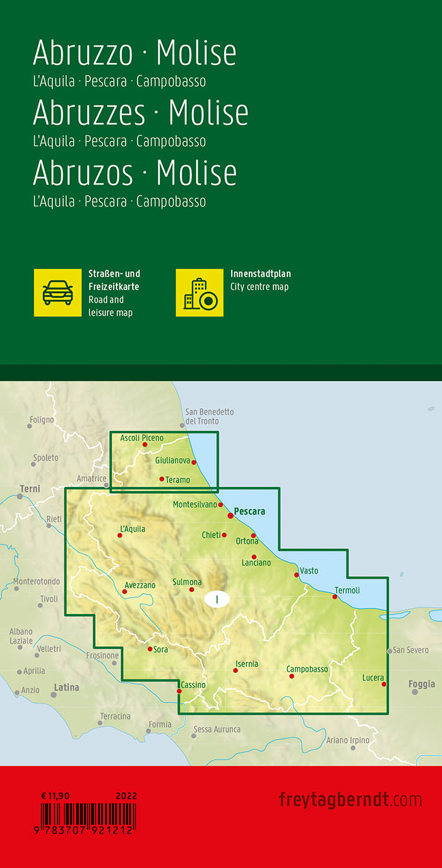Click the white oval "I" map marker
Screen dimensions: 442x868
[x=217, y=599]
